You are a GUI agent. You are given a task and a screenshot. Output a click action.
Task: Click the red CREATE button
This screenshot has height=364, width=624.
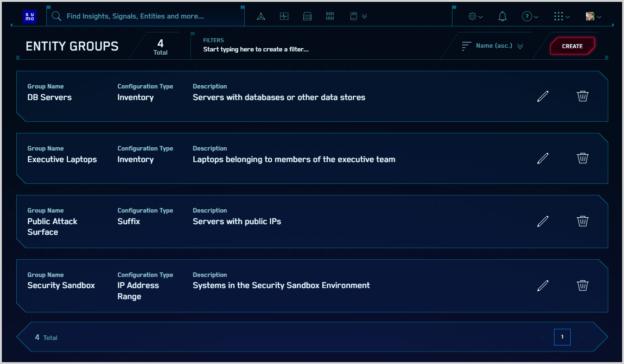572,46
